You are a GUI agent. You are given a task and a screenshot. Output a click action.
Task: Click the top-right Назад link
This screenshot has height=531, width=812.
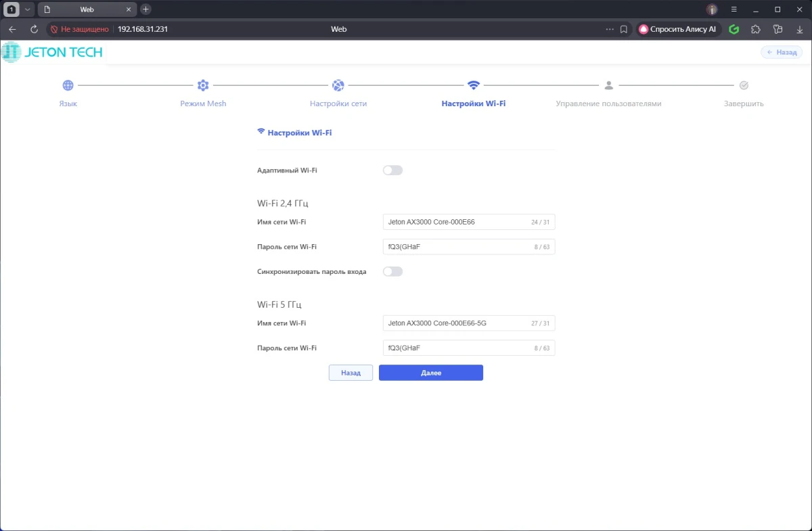coord(782,52)
